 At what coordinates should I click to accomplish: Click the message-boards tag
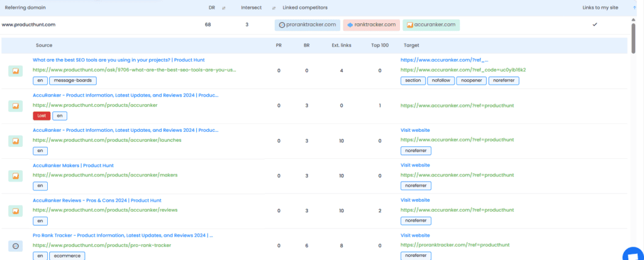[74, 81]
